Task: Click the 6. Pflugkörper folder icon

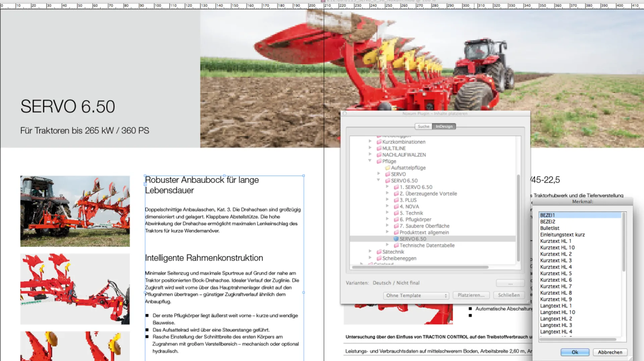Action: point(396,219)
